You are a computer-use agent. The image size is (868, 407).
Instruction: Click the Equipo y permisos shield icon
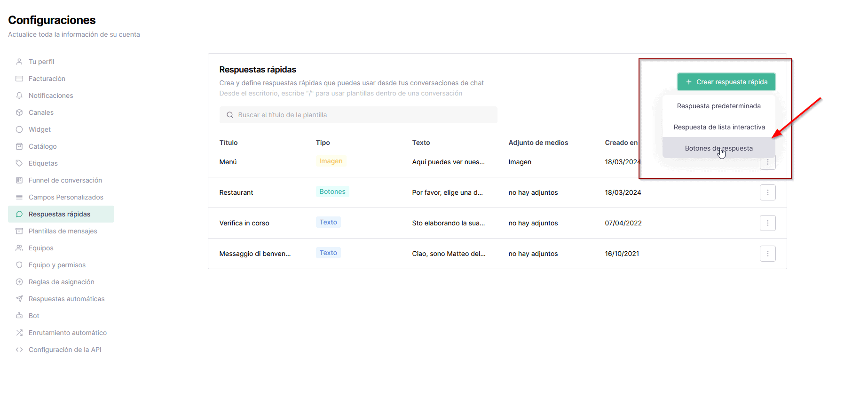click(x=19, y=265)
